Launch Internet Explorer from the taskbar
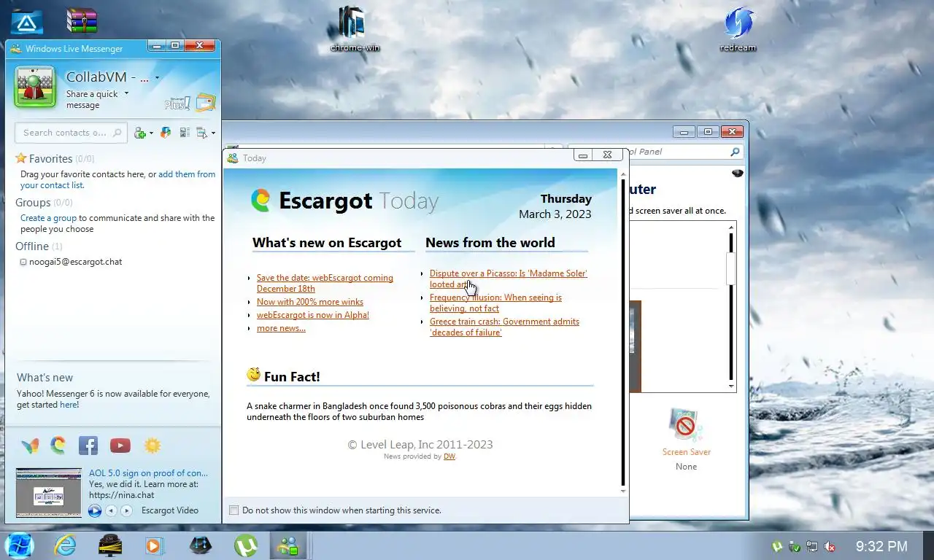Image resolution: width=934 pixels, height=560 pixels. coord(65,545)
